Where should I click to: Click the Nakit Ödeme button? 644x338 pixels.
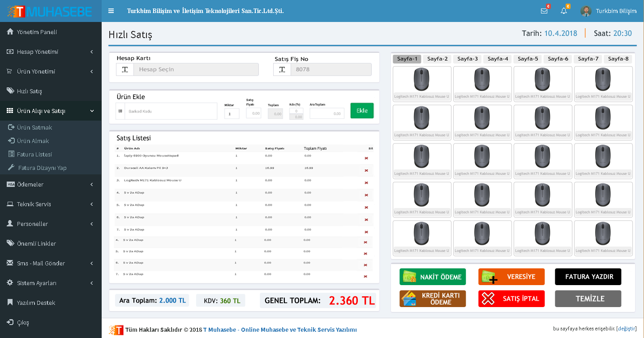(433, 277)
